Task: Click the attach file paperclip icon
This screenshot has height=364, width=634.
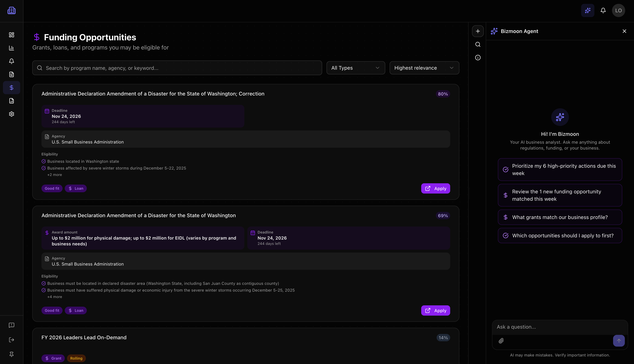Action: [x=501, y=341]
